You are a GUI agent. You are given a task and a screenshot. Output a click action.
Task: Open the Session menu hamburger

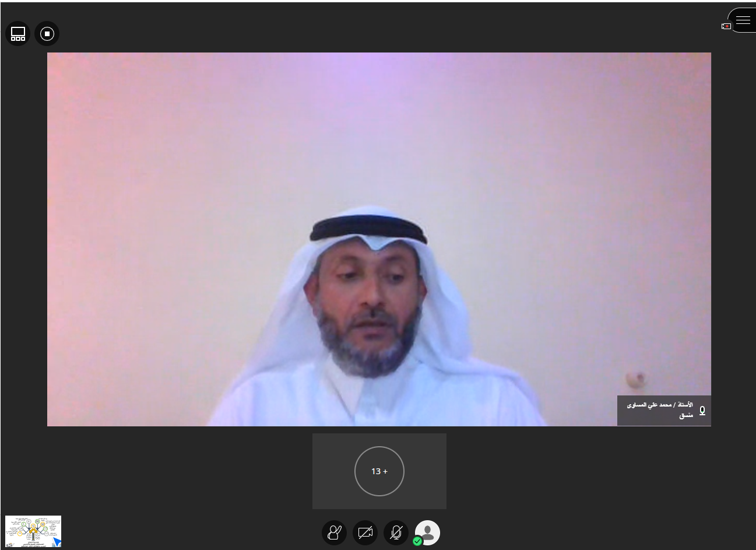tap(743, 20)
